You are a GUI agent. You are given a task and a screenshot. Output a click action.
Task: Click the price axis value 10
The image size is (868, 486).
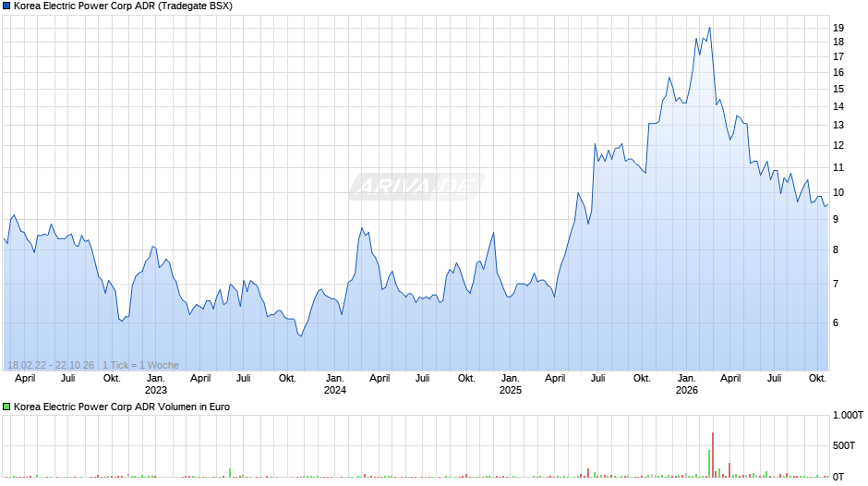[838, 192]
